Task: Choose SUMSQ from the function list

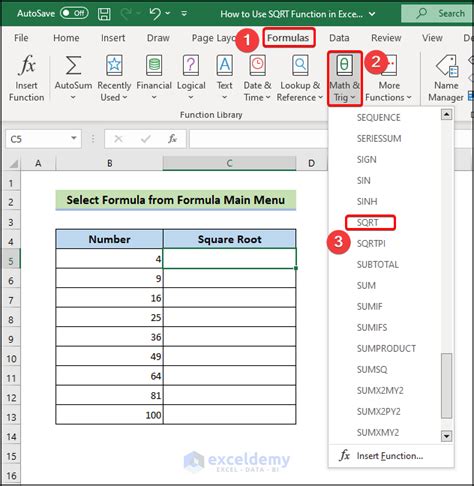Action: [x=372, y=370]
